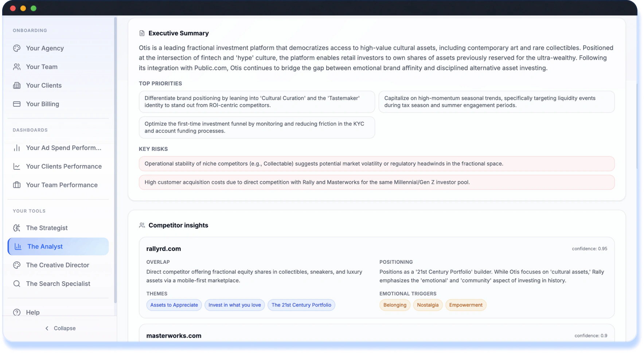The width and height of the screenshot is (644, 353).
Task: Click The Analyst chart icon
Action: [x=18, y=246]
